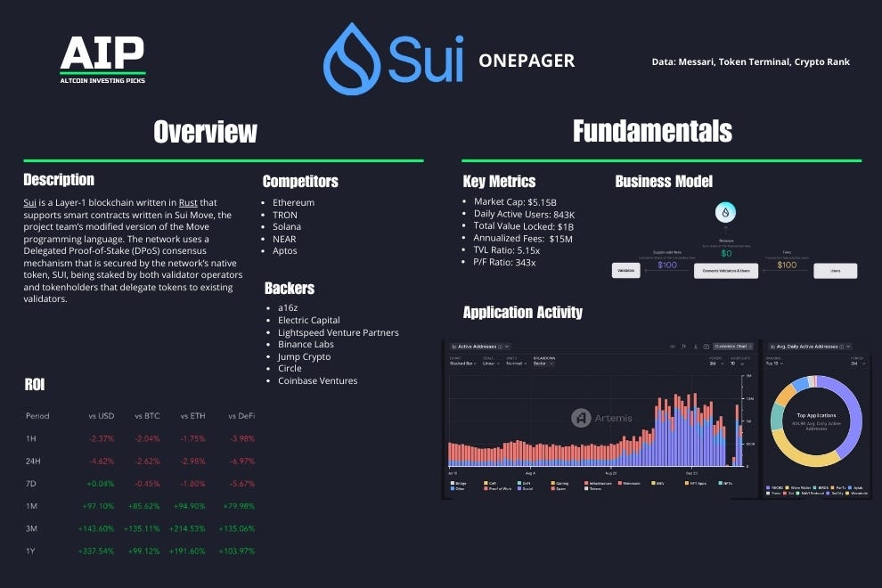Toggle the Gaming series in chart legend
Viewport: 882px width, 588px height.
click(x=559, y=484)
